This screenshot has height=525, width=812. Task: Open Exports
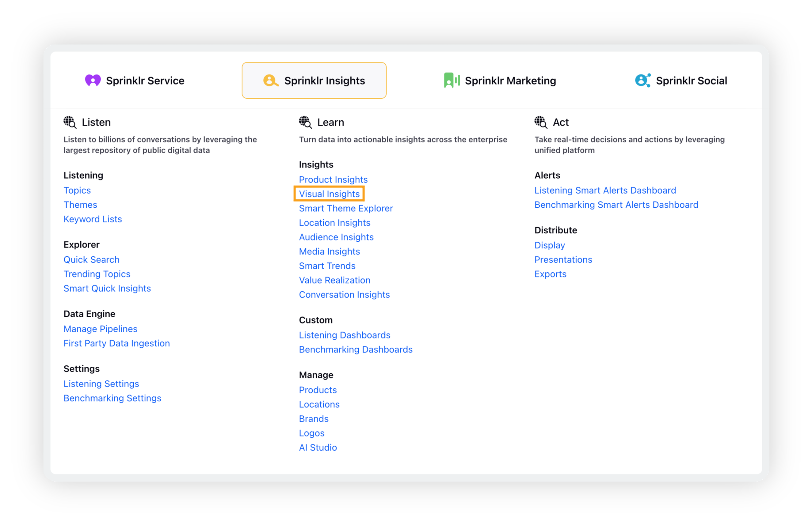550,274
